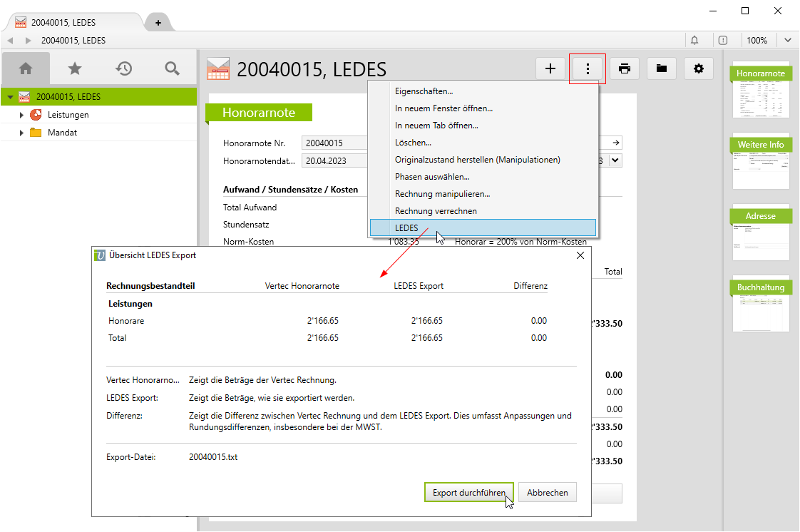Cancel the dialog with 'Abbrechen'
800x532 pixels.
[x=547, y=492]
